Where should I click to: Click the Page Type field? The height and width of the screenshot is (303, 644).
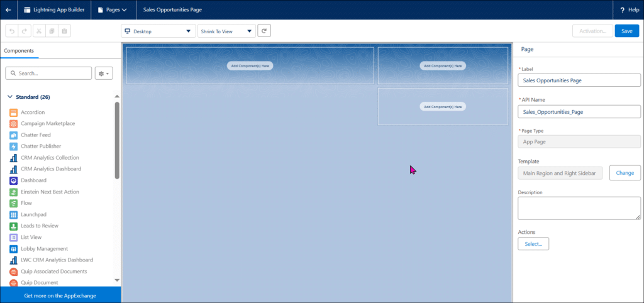point(579,142)
